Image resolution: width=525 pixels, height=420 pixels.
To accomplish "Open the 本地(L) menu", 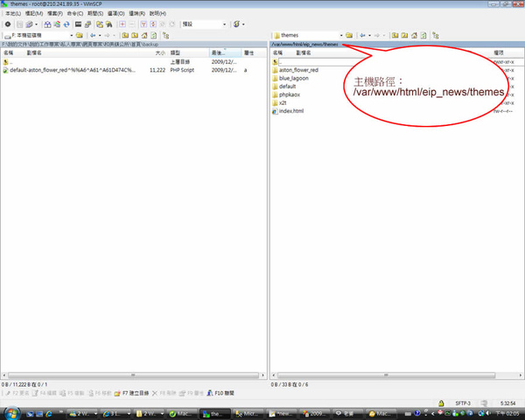I will click(13, 13).
